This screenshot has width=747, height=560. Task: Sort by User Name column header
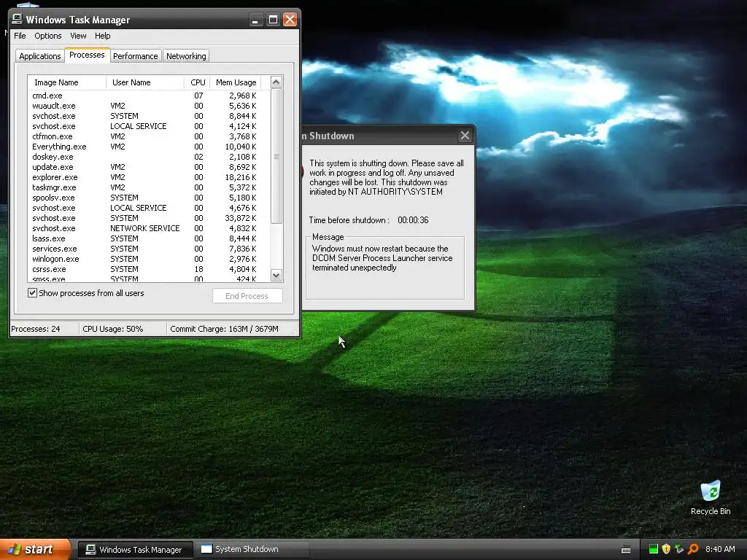click(x=145, y=82)
